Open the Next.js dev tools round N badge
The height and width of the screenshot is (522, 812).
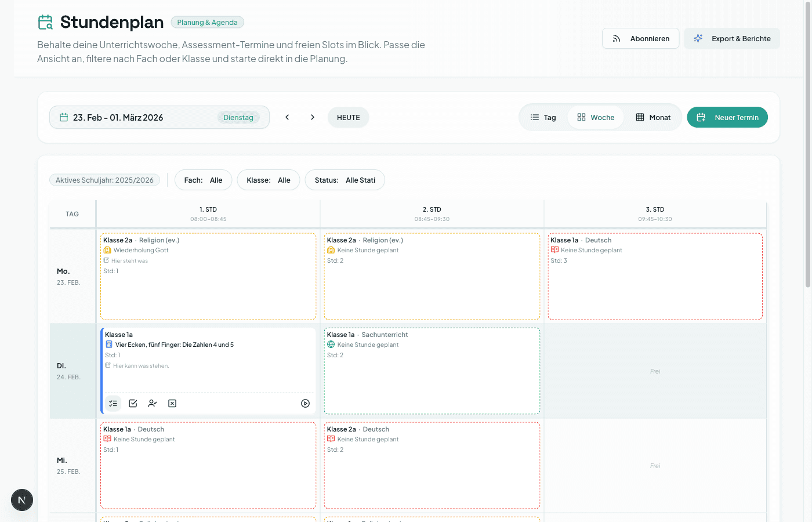click(22, 500)
